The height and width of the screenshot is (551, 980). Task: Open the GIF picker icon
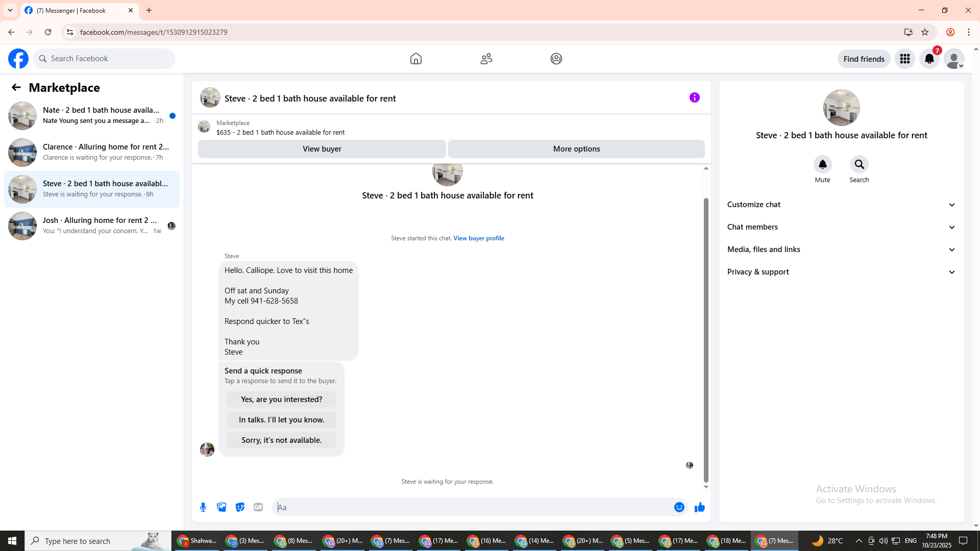click(258, 507)
